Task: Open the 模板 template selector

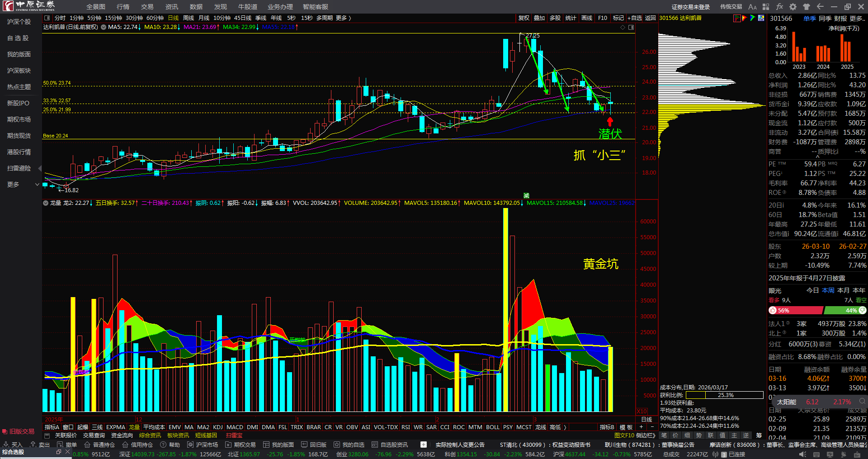Action: click(626, 427)
